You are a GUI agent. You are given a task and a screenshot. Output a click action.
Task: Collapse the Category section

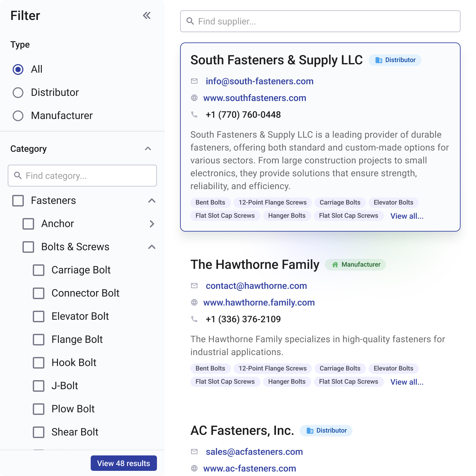tap(148, 149)
